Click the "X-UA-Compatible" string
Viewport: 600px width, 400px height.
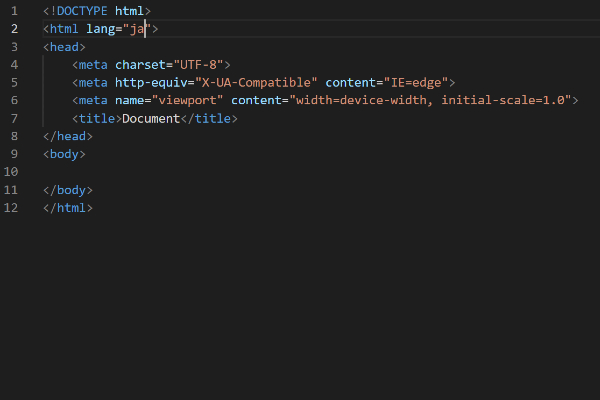click(x=256, y=83)
